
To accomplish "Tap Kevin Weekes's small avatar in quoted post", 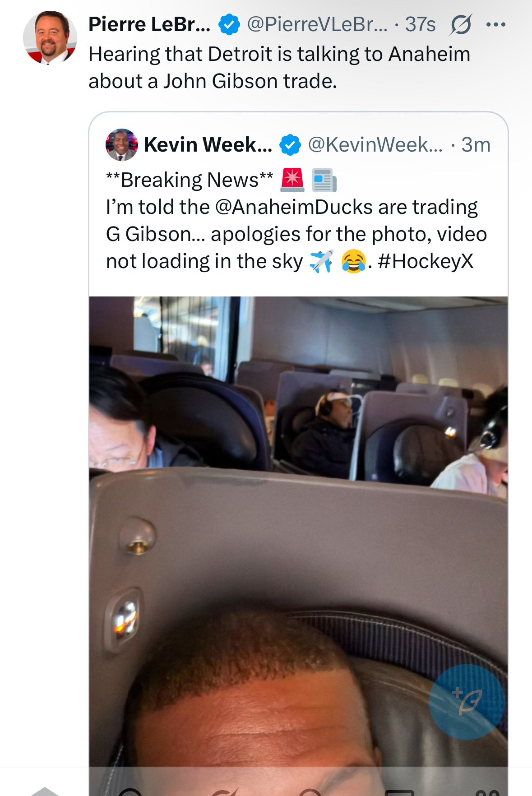I will click(122, 145).
